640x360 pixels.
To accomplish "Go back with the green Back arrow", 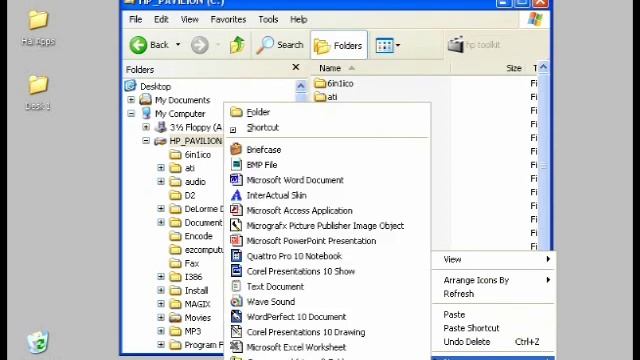I will tap(149, 45).
